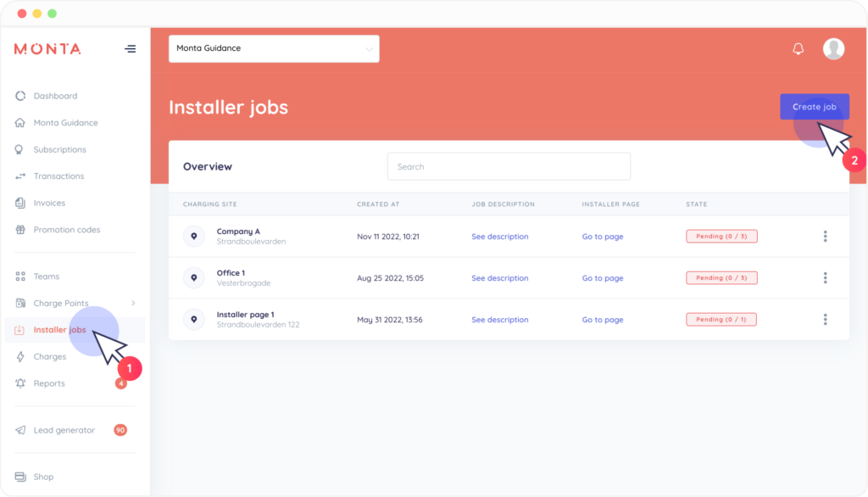Open Lead generator menu item
This screenshot has width=868, height=497.
click(x=64, y=430)
